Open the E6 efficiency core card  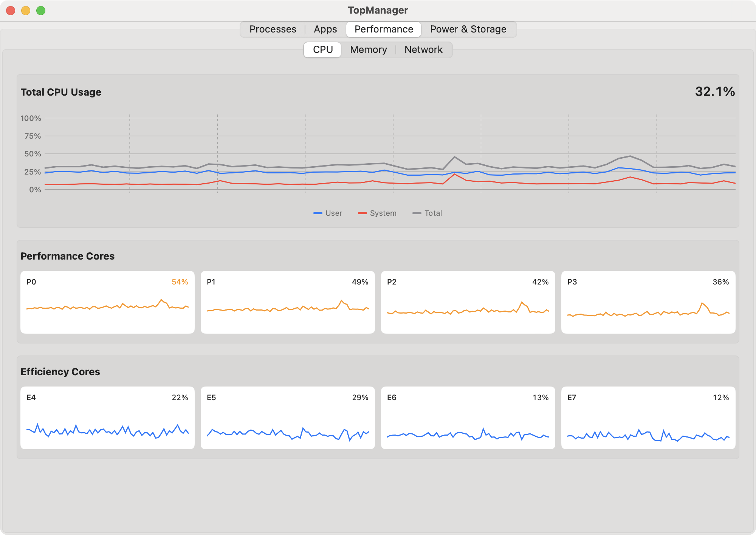click(468, 417)
